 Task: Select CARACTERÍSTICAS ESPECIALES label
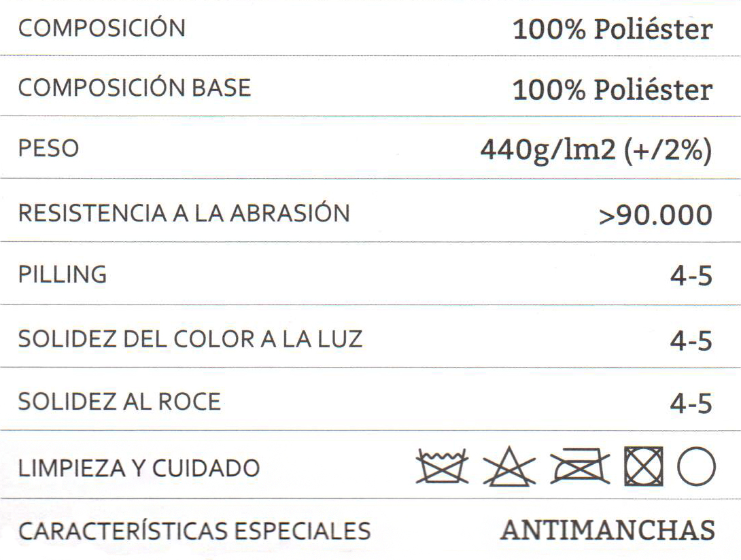tap(194, 529)
